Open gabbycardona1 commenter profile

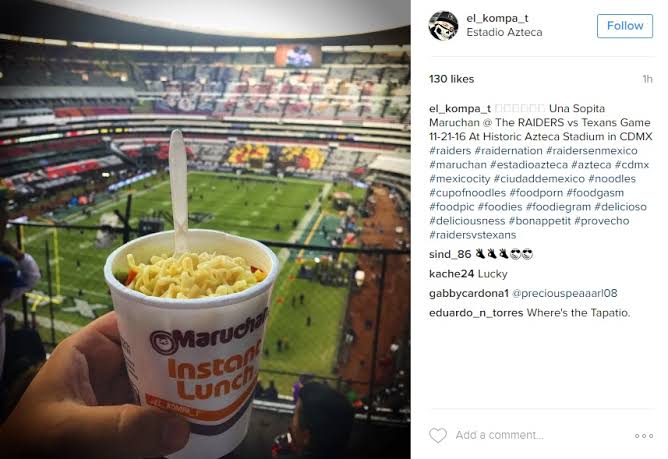469,293
